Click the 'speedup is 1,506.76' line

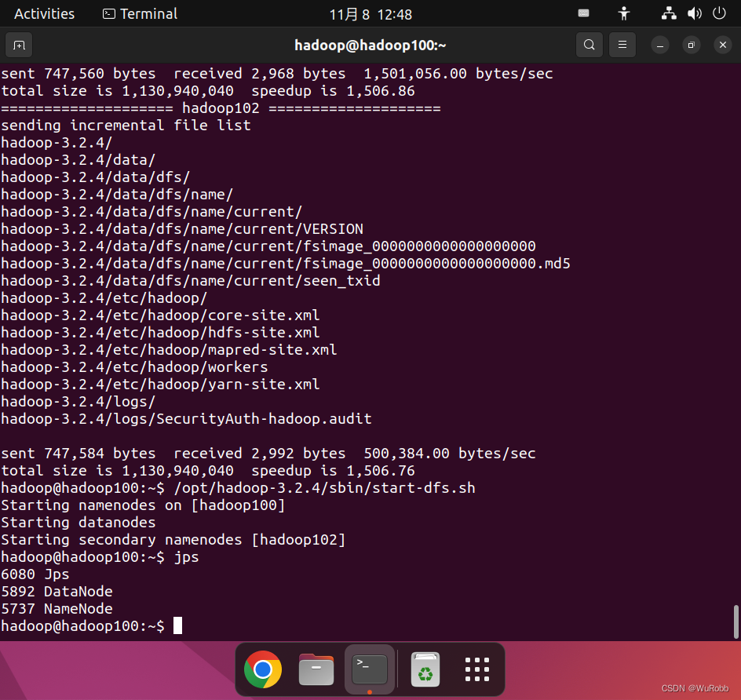208,471
